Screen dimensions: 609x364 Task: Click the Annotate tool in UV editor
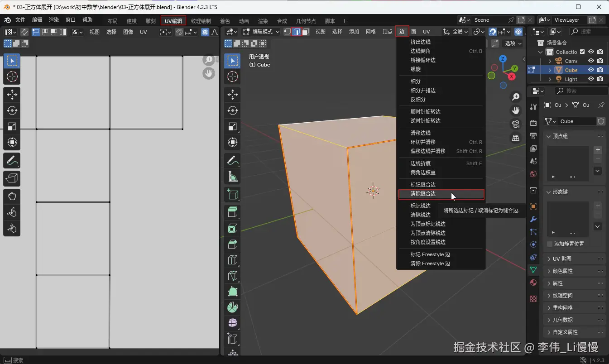[12, 160]
